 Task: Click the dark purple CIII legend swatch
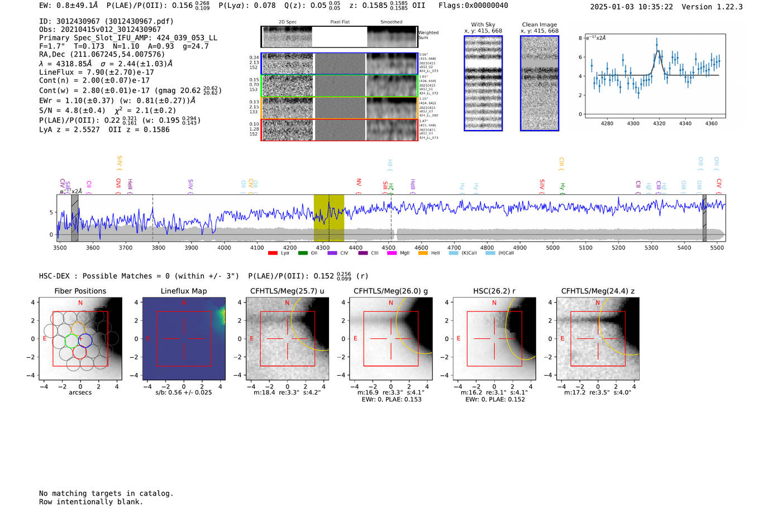click(x=363, y=253)
